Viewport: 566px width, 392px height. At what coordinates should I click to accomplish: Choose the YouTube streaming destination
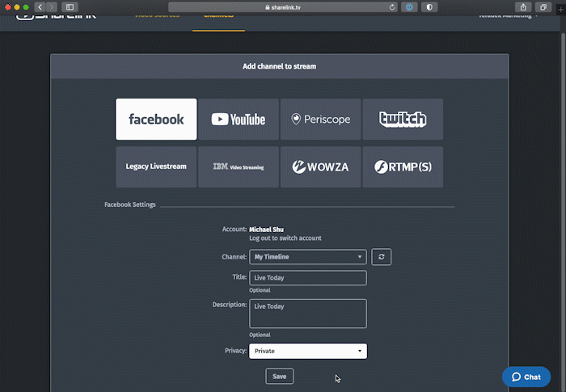click(x=239, y=119)
